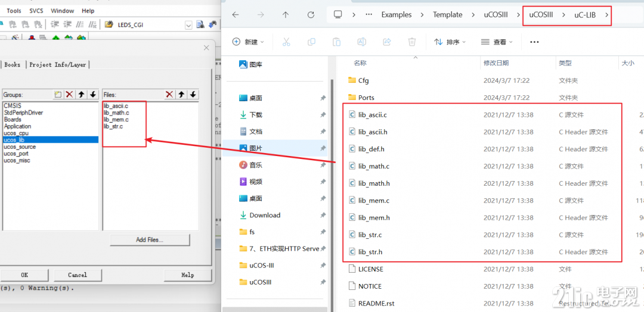Refresh the Explorer folder view
The width and height of the screenshot is (644, 312).
(x=311, y=15)
